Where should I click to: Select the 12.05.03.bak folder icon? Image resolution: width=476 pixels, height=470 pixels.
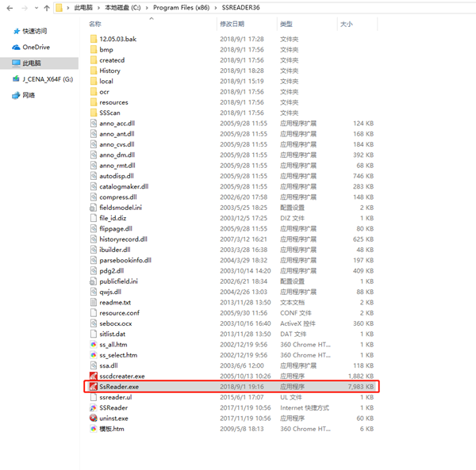pyautogui.click(x=94, y=39)
